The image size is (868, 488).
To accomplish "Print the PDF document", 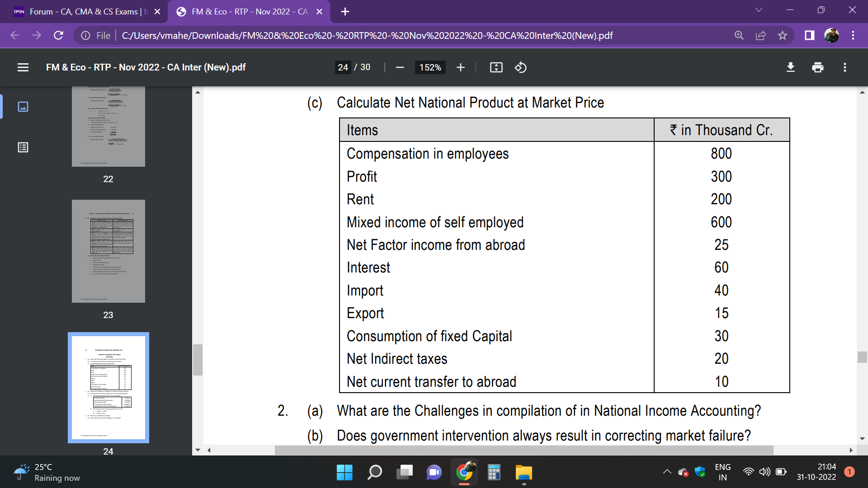I will 817,67.
